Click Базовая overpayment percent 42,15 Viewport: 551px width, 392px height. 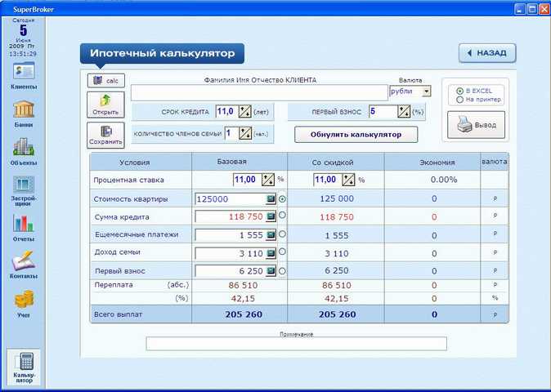click(x=243, y=299)
